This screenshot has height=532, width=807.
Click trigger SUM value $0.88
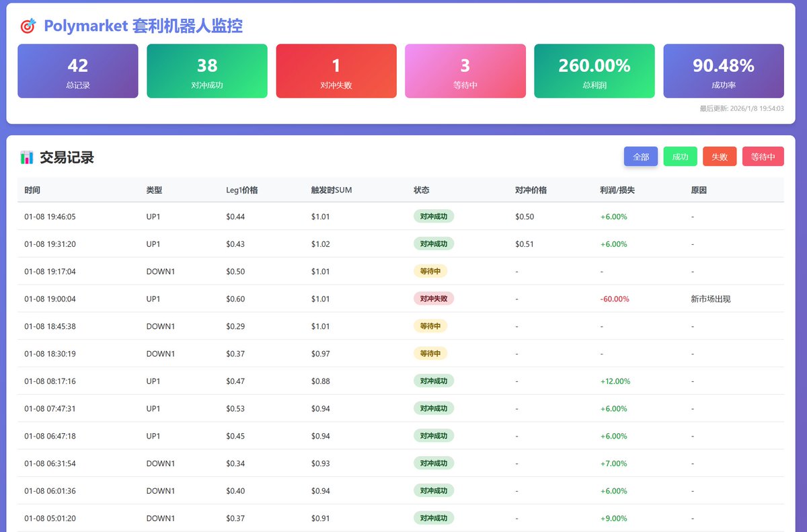click(x=321, y=381)
